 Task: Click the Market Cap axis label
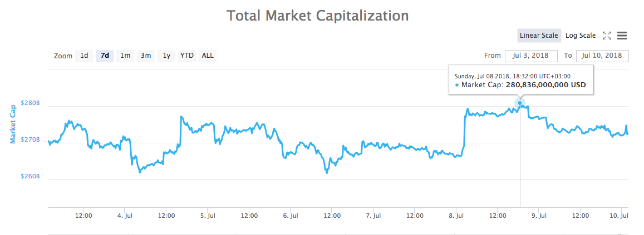point(13,123)
